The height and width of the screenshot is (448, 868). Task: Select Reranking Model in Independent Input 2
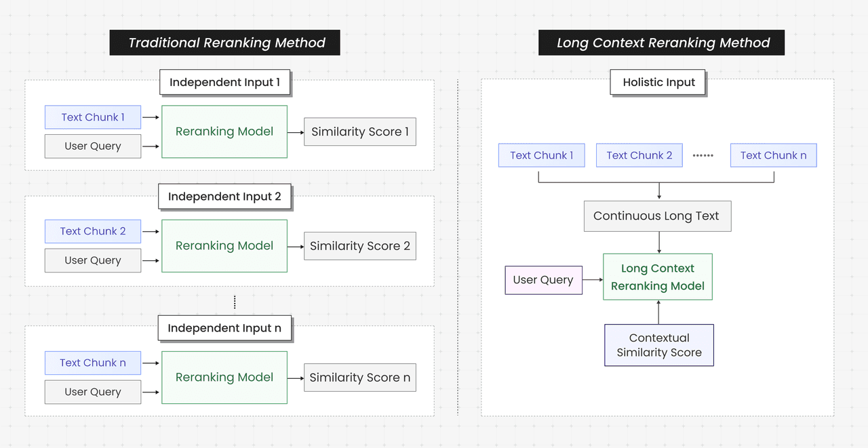pos(224,246)
